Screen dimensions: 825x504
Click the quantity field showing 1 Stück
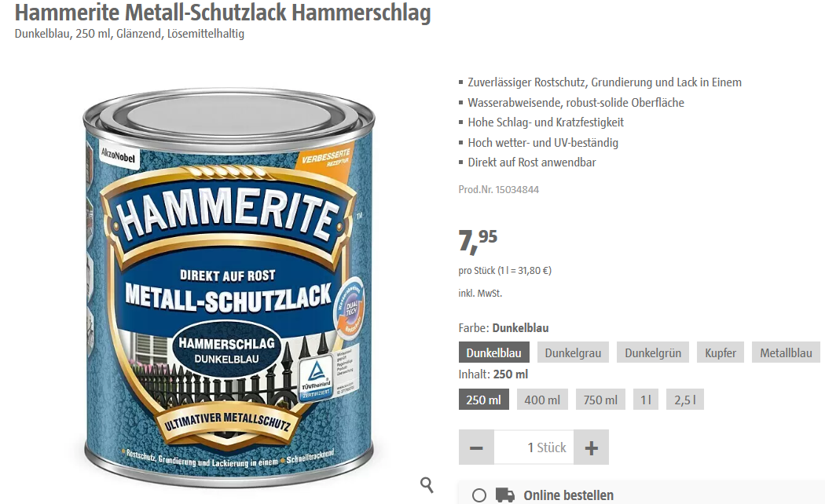pos(534,447)
